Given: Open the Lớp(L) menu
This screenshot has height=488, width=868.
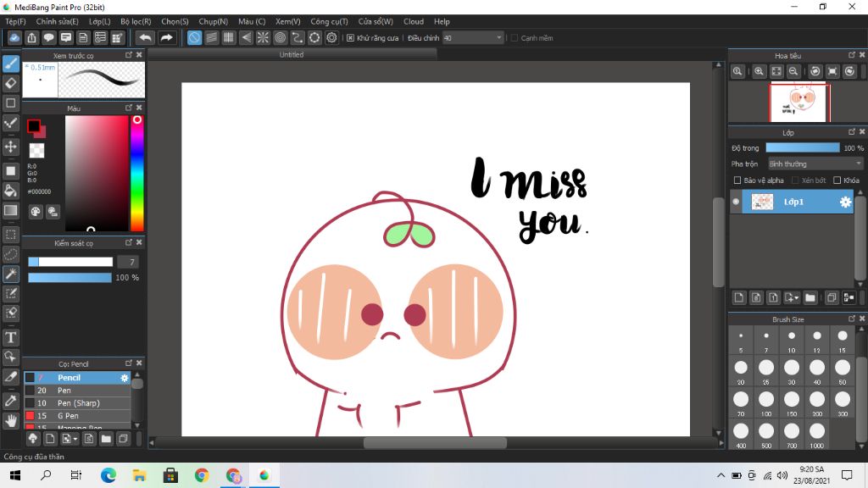Looking at the screenshot, I should tap(100, 21).
